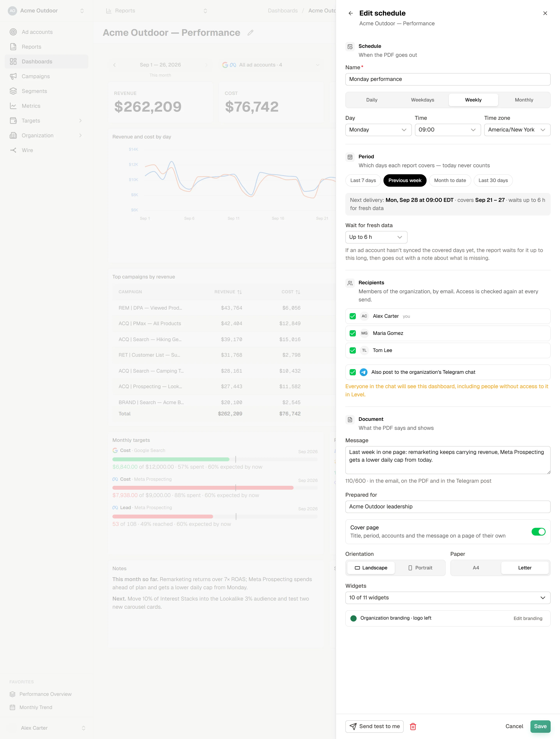
Task: Select A4 paper size
Action: [x=476, y=568]
